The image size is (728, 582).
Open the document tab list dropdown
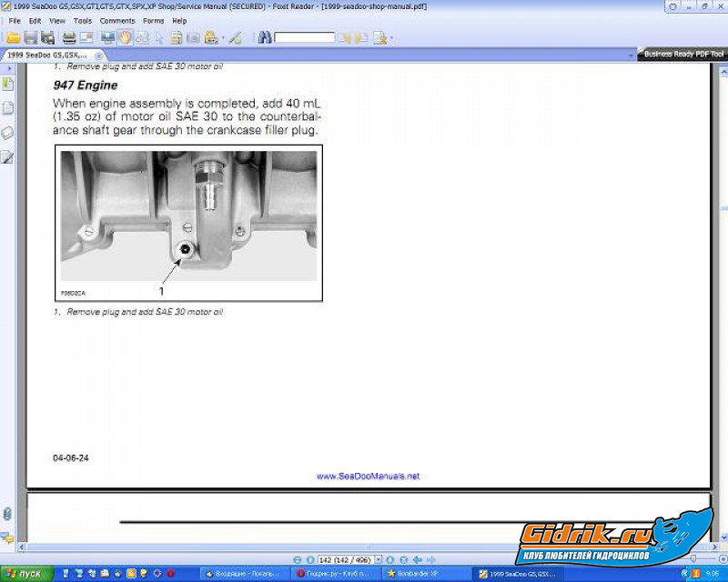click(x=631, y=55)
